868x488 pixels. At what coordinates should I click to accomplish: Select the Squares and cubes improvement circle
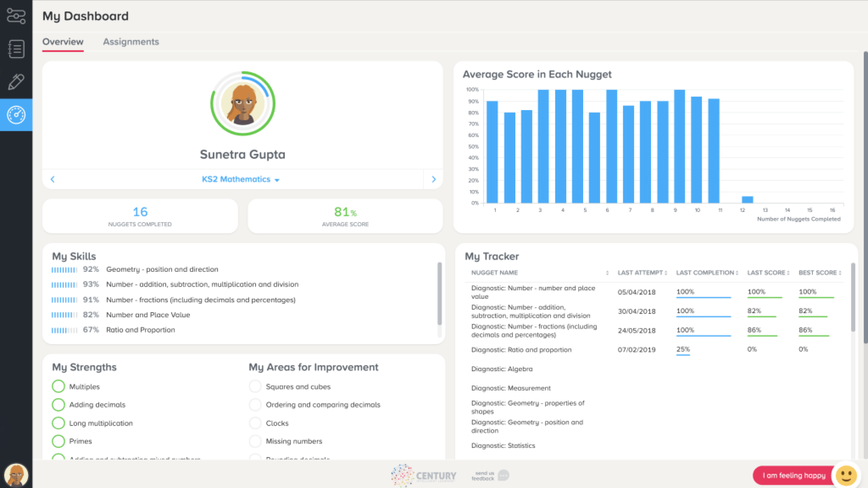click(255, 386)
